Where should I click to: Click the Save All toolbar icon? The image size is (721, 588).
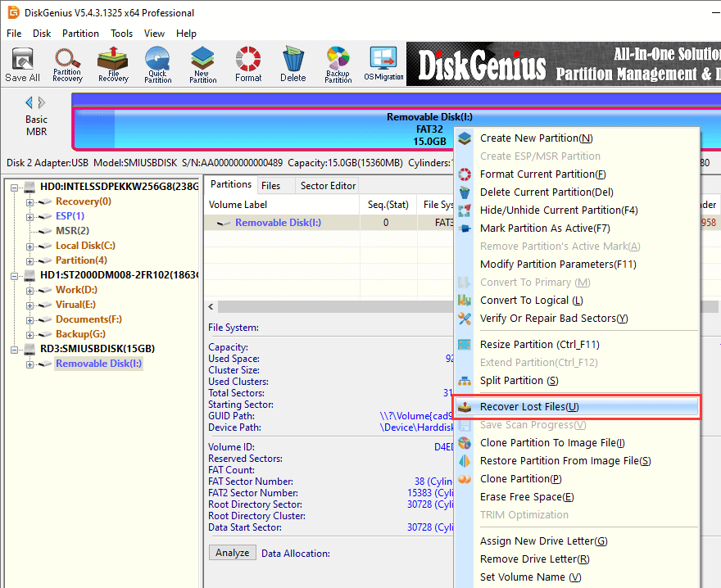pos(22,64)
